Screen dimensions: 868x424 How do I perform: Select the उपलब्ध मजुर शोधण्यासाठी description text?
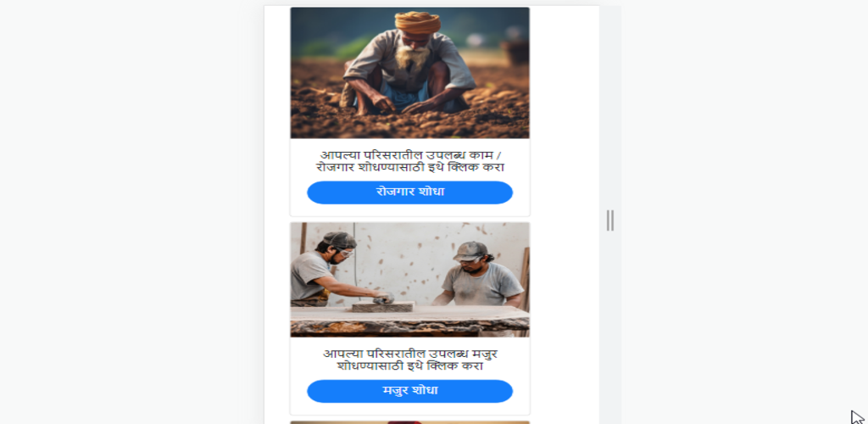409,360
